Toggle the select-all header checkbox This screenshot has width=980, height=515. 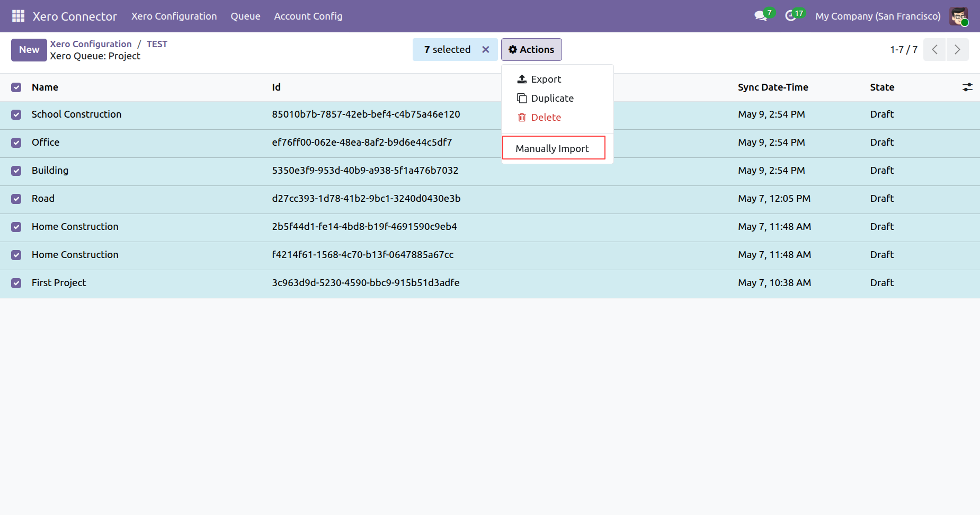(x=16, y=87)
